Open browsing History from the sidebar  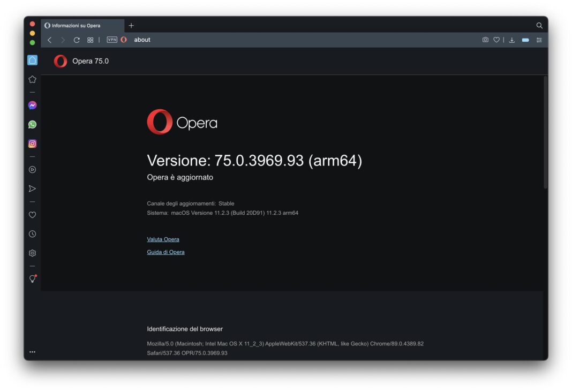(x=32, y=233)
